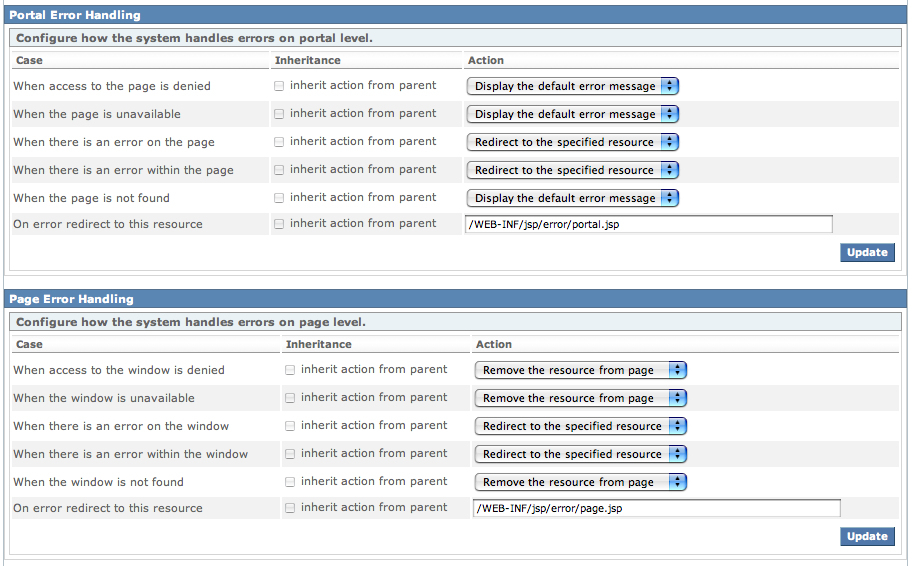Open action dropdown for page unavailable
This screenshot has height=566, width=913.
click(572, 114)
